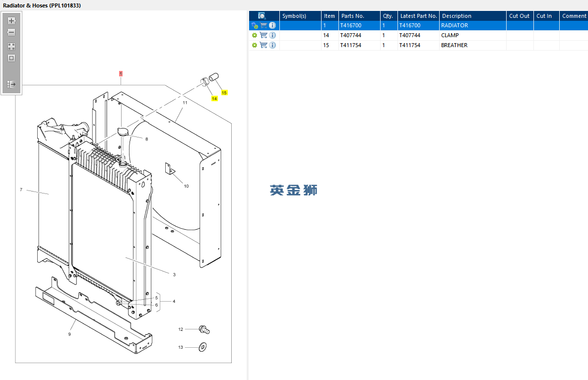Viewport: 588px width, 380px height.
Task: Click callout number 6 in the diagram
Action: click(157, 305)
